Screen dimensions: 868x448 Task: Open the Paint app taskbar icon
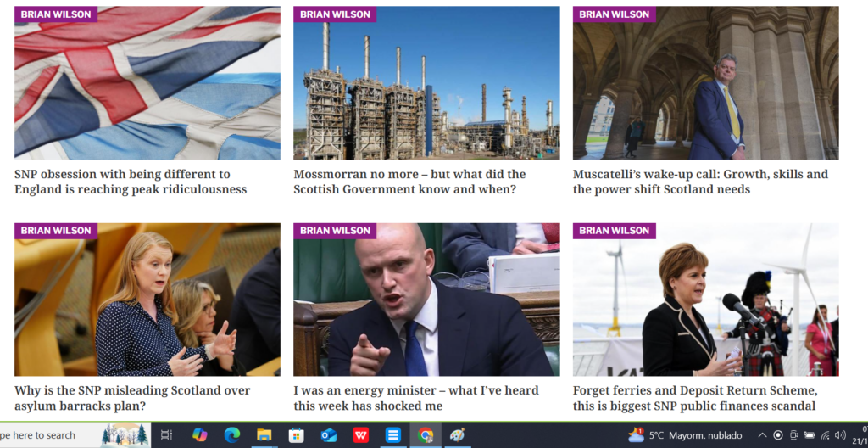pyautogui.click(x=457, y=435)
